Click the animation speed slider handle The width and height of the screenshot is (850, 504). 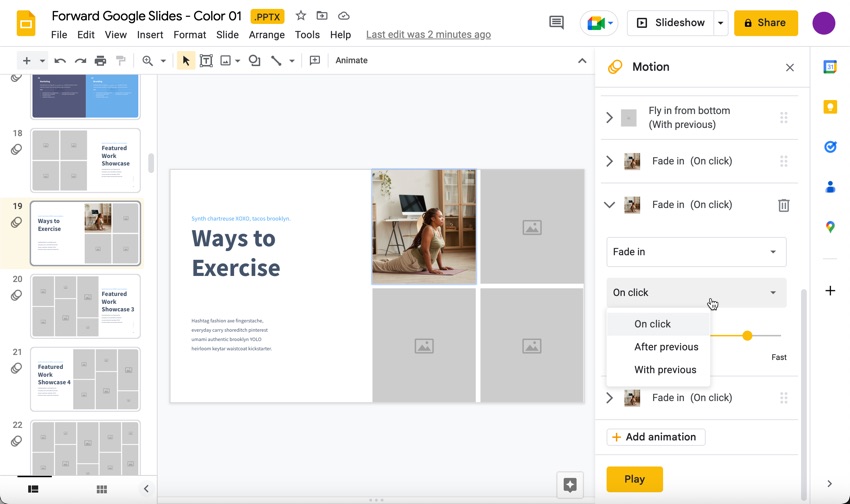[747, 335]
